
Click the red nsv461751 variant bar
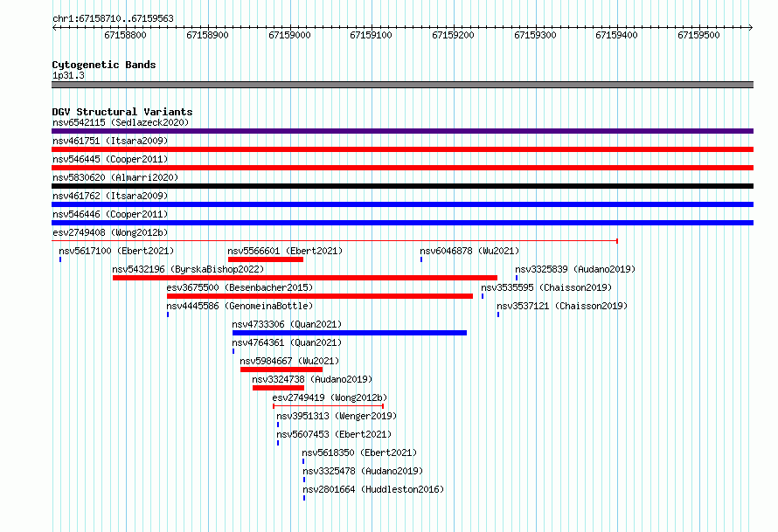pyautogui.click(x=402, y=149)
